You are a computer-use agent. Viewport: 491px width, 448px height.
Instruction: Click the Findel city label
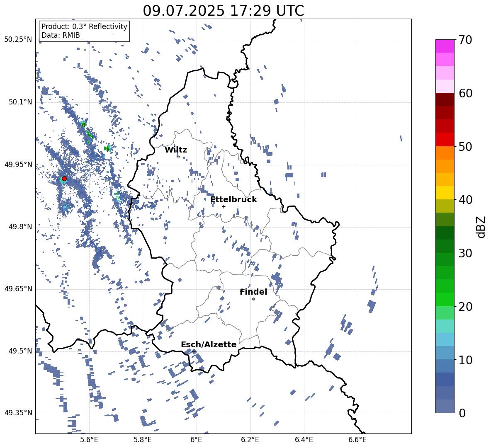253,292
